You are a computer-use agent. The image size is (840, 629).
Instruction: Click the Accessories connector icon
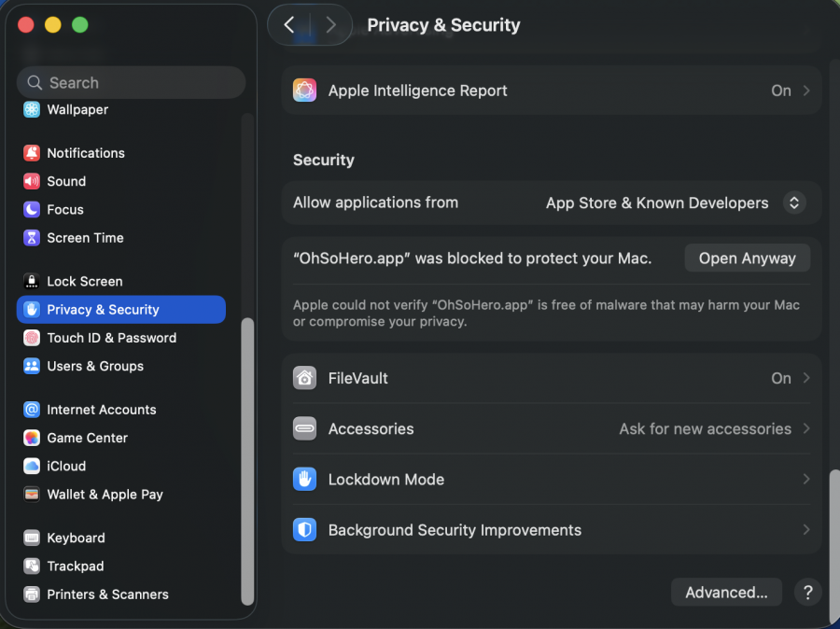(304, 428)
